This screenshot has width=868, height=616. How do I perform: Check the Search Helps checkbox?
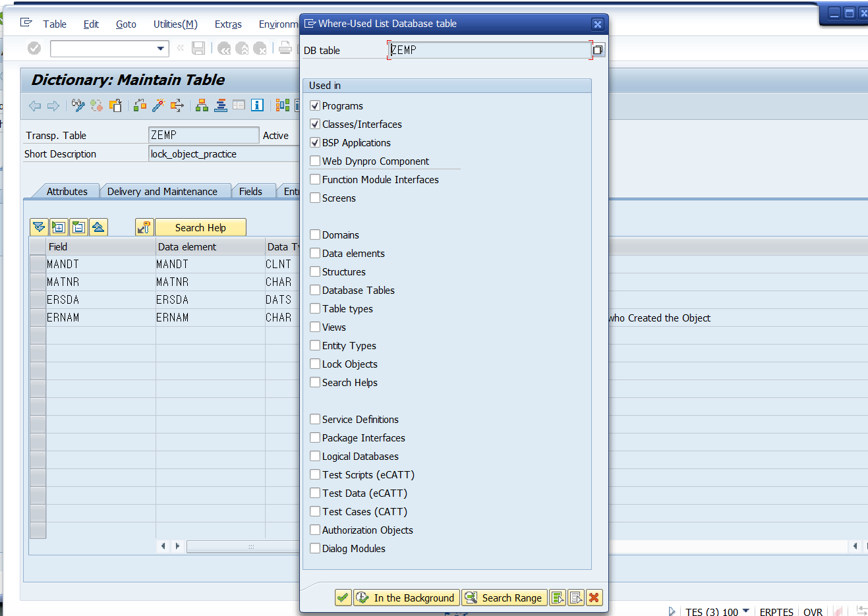315,382
